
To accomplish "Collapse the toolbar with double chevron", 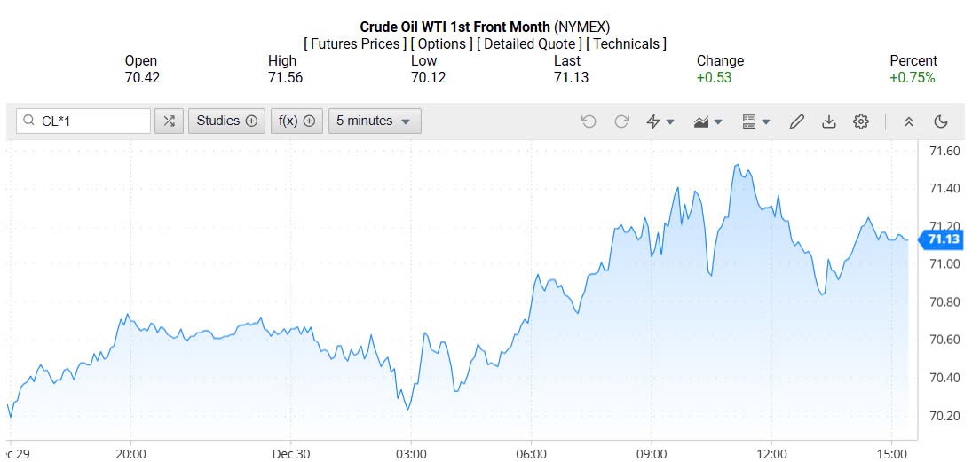I will [908, 121].
